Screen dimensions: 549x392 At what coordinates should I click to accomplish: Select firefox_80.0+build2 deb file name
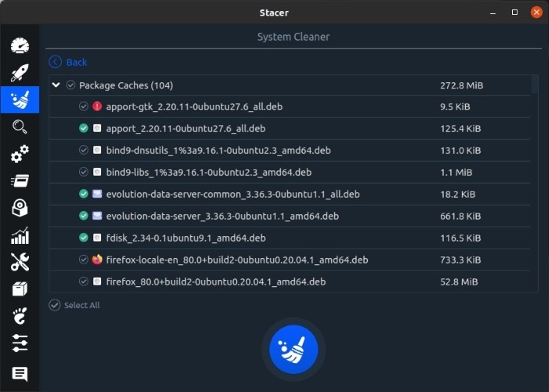(x=216, y=281)
